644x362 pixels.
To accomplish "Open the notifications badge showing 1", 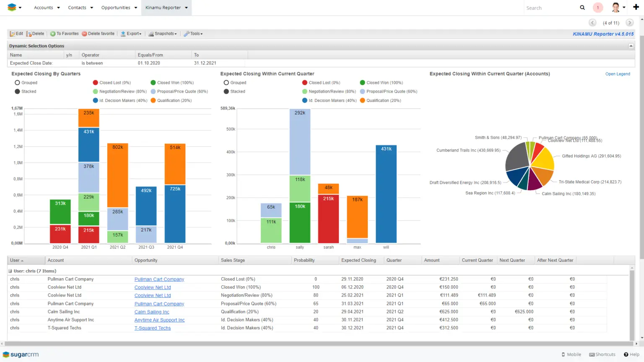I will [598, 8].
